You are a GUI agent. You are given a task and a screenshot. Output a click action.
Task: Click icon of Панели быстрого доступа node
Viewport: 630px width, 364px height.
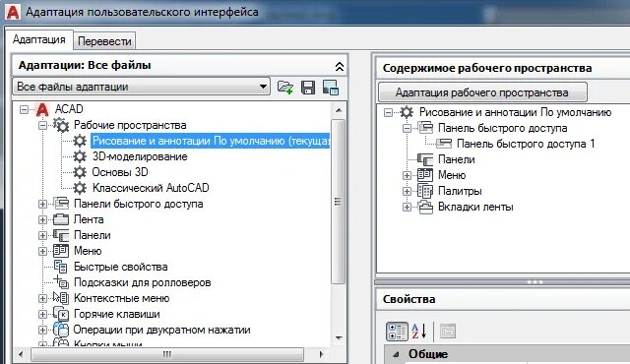(x=61, y=204)
